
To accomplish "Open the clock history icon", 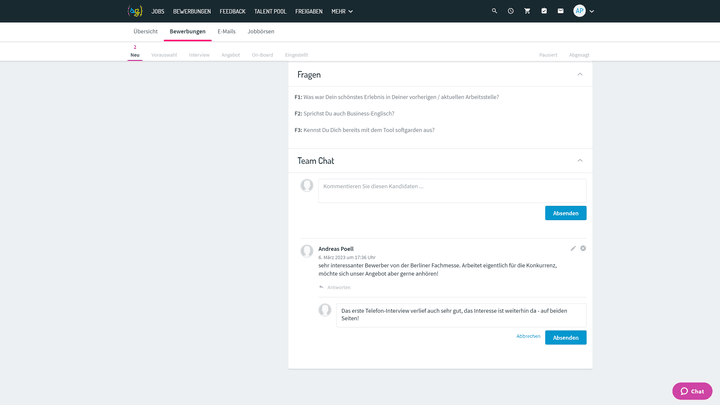I will (x=510, y=11).
